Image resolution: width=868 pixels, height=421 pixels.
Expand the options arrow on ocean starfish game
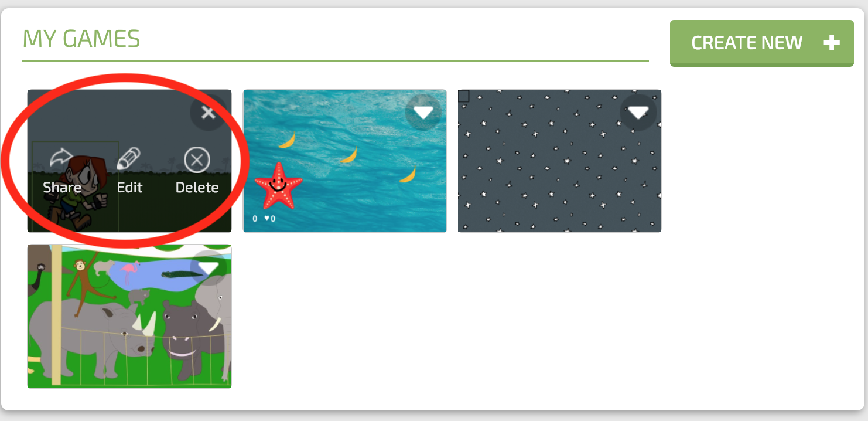coord(423,112)
